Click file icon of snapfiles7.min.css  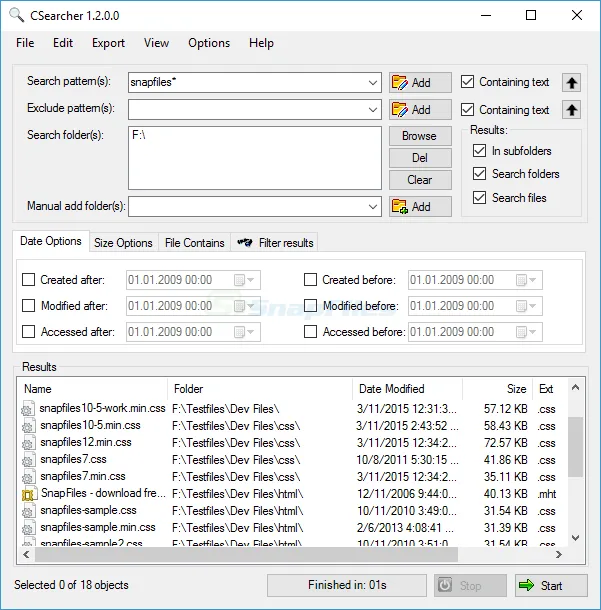pyautogui.click(x=28, y=477)
